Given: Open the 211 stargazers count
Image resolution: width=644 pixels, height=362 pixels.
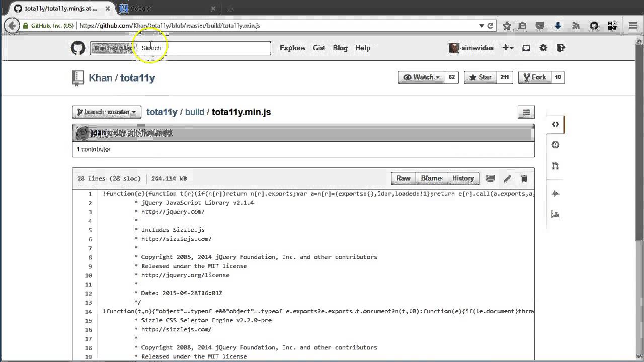Looking at the screenshot, I should tap(505, 77).
